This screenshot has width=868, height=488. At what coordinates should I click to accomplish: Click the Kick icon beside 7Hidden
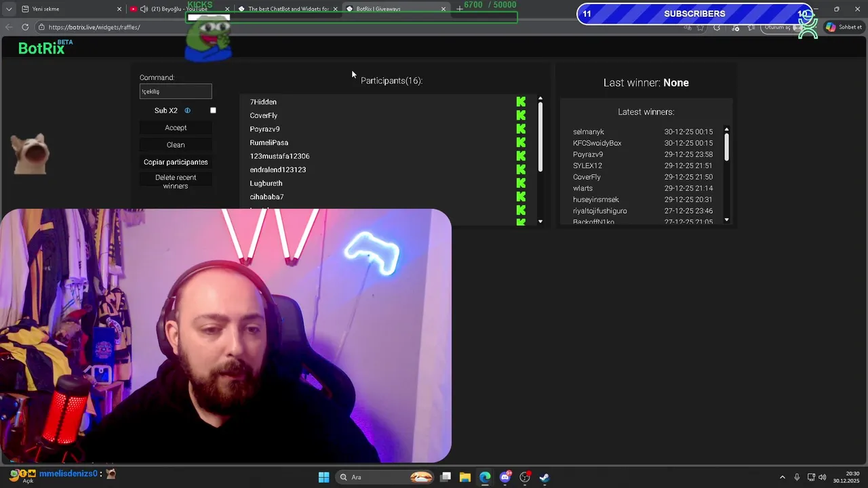point(521,102)
